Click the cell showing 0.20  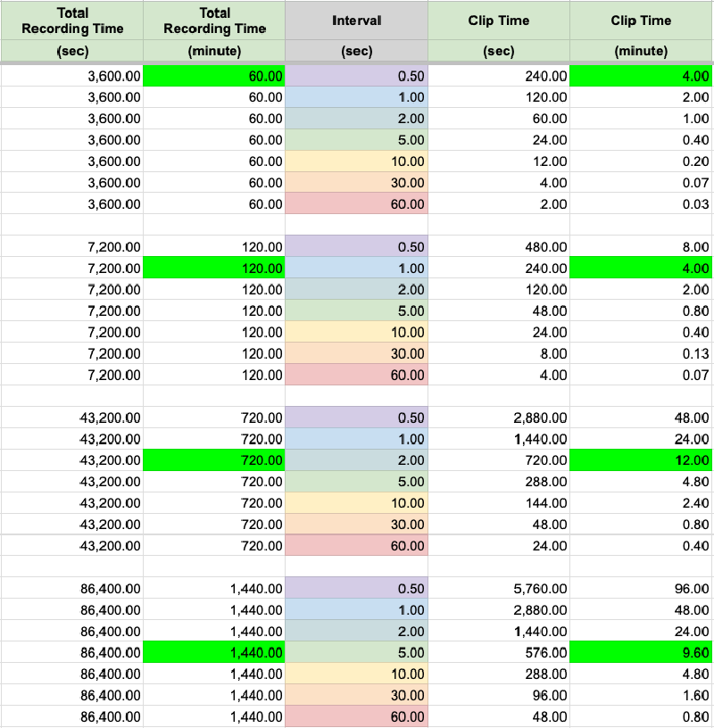(641, 161)
